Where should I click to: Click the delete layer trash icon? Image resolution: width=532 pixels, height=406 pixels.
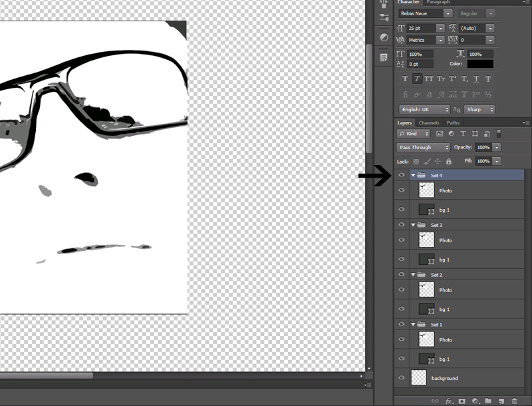(514, 401)
